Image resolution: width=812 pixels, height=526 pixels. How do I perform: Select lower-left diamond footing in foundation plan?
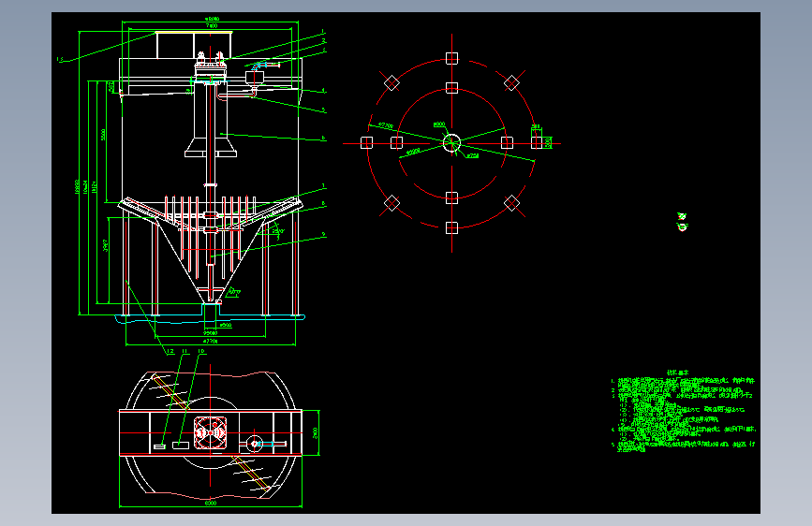[392, 203]
